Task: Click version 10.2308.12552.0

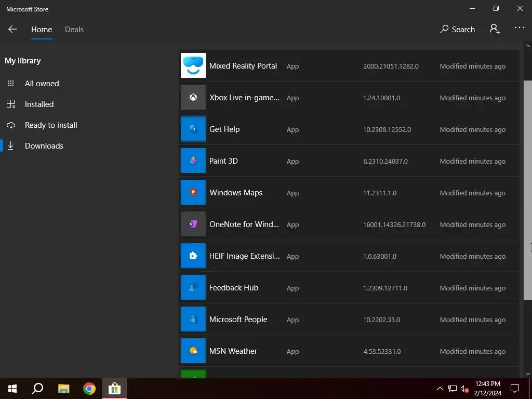Action: [387, 129]
